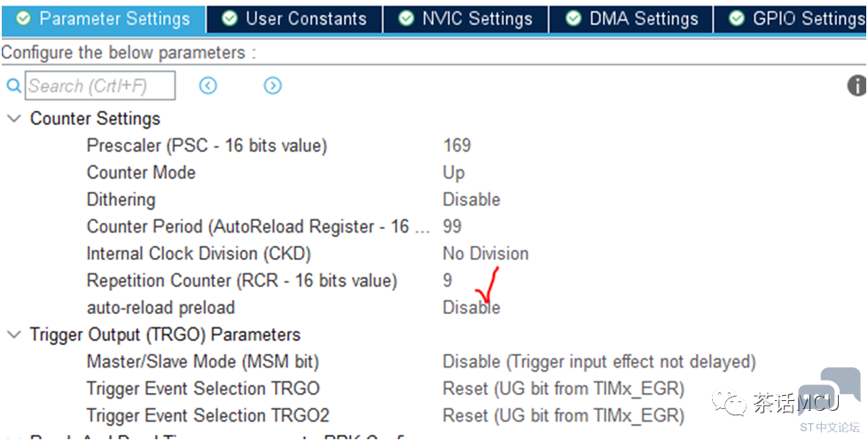Screen dimensions: 868x441
Task: Click green check icon on User Constants
Action: [229, 19]
